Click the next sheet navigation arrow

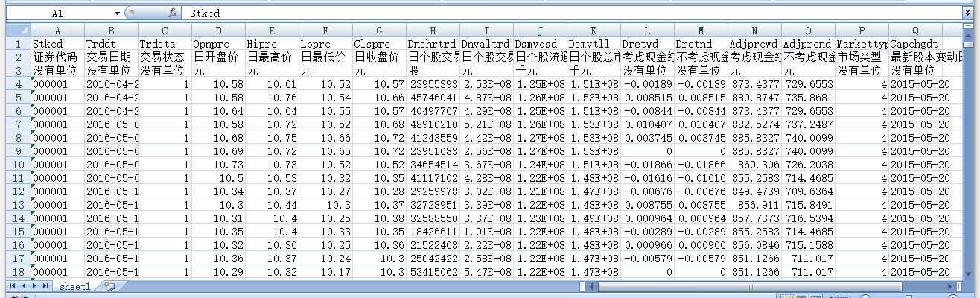point(34,286)
